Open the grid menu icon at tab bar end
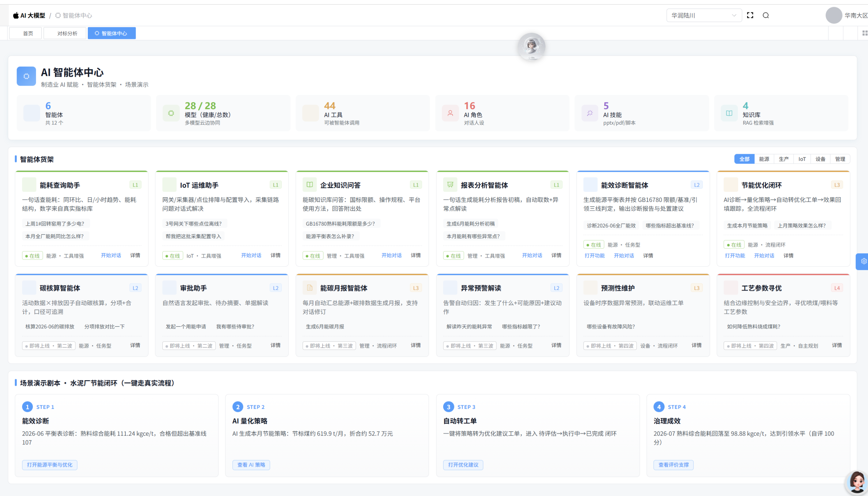 click(x=865, y=33)
